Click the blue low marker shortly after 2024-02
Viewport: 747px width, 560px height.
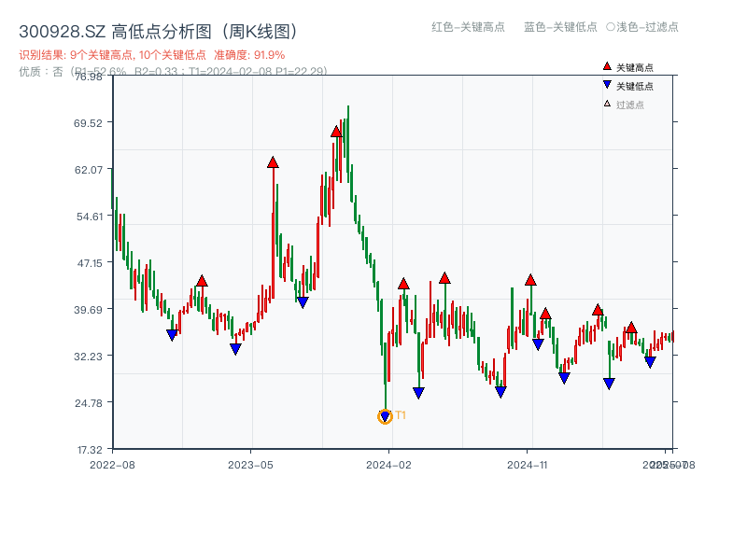417,390
